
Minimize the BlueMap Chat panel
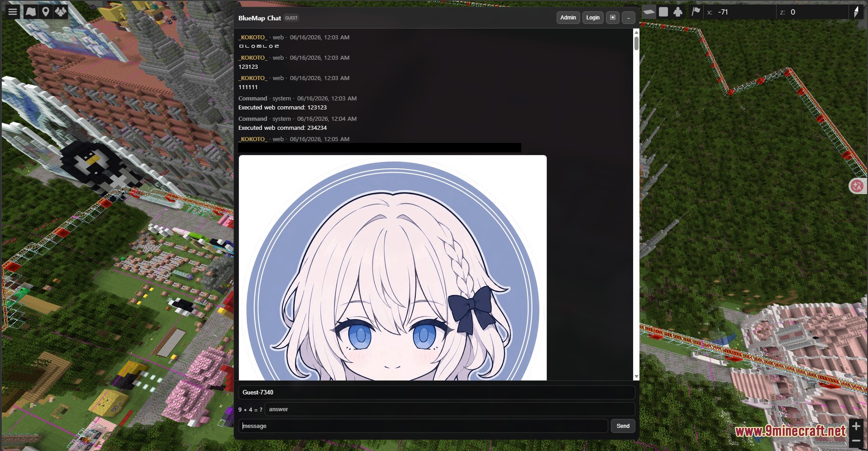(629, 18)
